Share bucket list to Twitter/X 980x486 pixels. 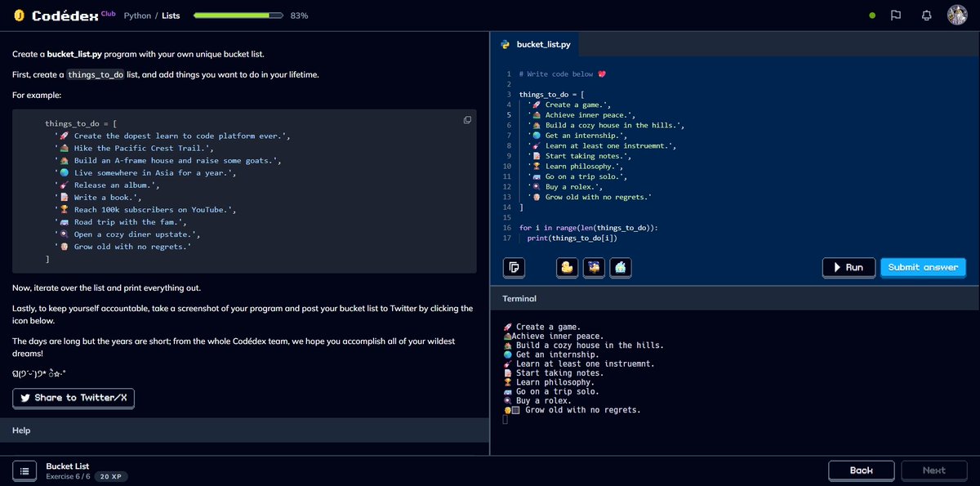point(73,398)
